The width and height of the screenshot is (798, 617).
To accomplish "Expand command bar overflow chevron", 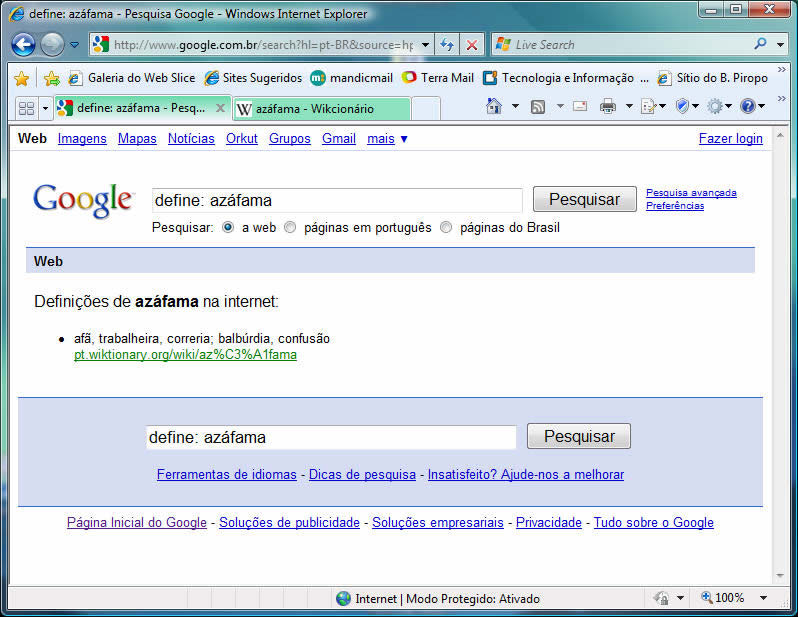I will pos(781,98).
